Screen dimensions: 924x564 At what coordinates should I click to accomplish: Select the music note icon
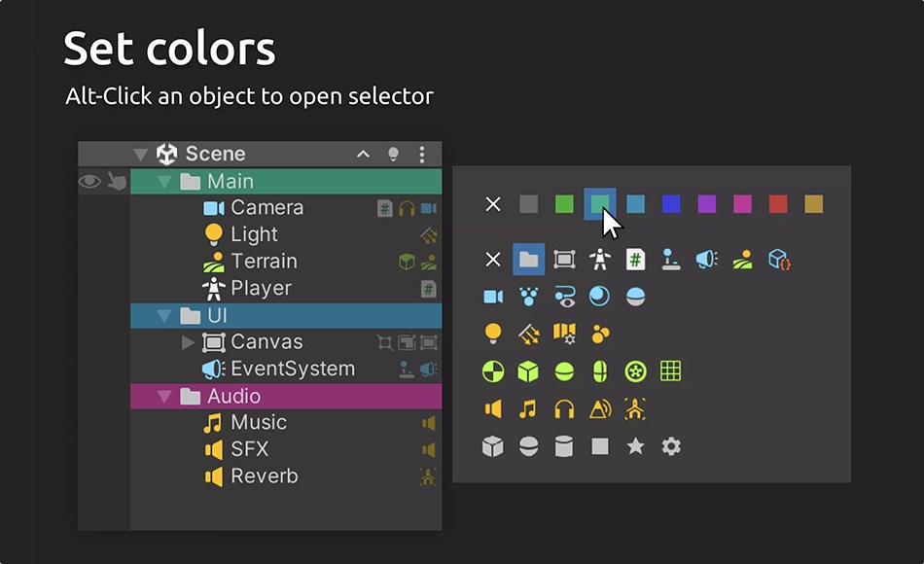(x=528, y=409)
